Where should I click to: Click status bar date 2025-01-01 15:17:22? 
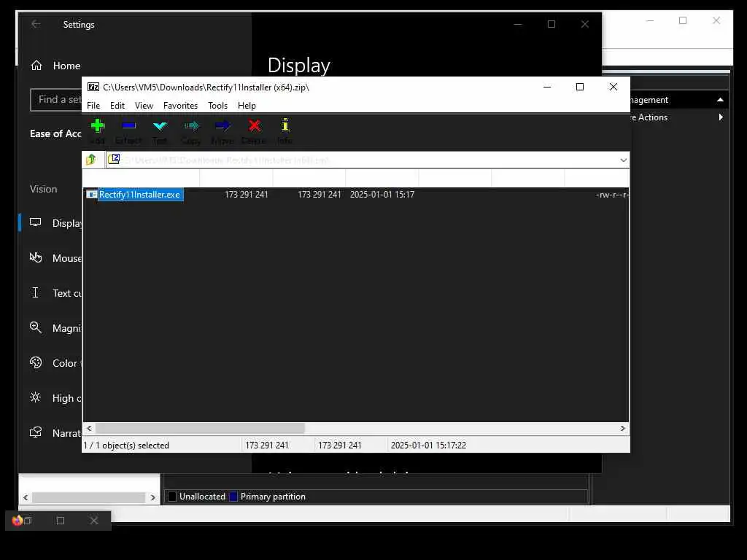click(x=428, y=446)
